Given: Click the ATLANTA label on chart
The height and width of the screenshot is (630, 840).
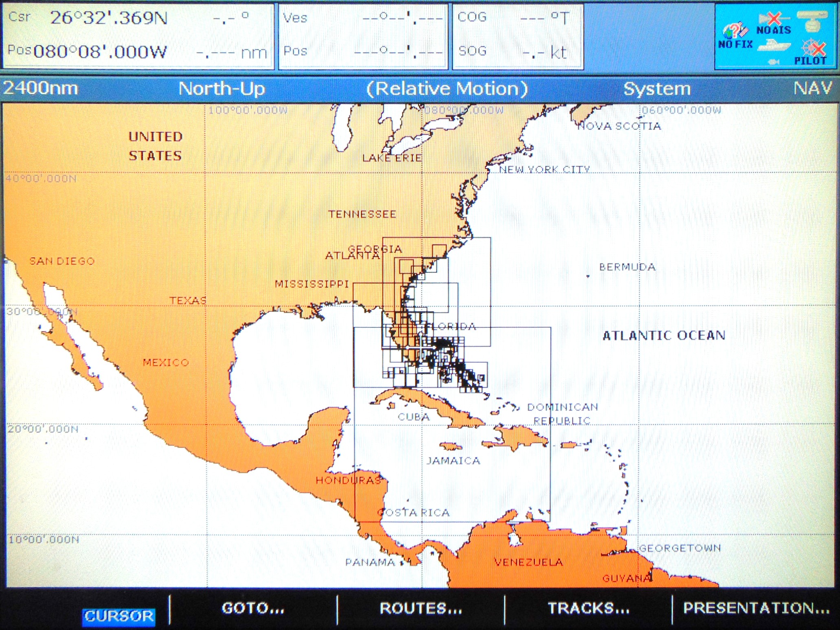Looking at the screenshot, I should pos(352,255).
